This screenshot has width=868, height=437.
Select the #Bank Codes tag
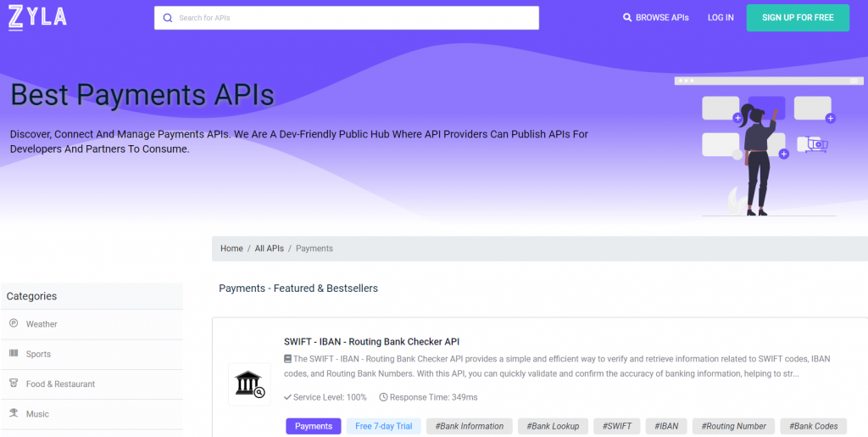pos(813,426)
